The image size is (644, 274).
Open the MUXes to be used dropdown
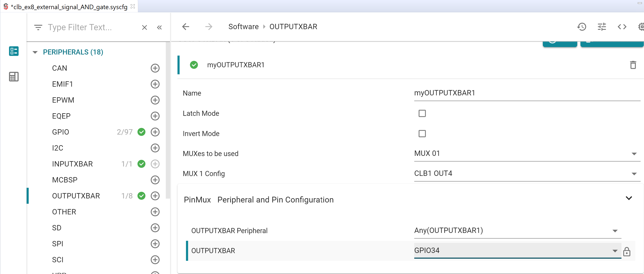(x=634, y=153)
